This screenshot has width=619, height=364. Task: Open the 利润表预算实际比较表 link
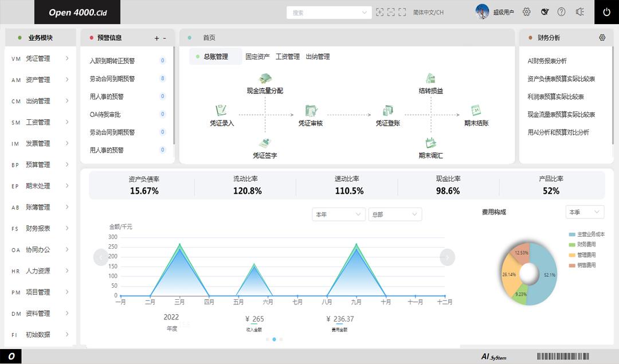[555, 97]
